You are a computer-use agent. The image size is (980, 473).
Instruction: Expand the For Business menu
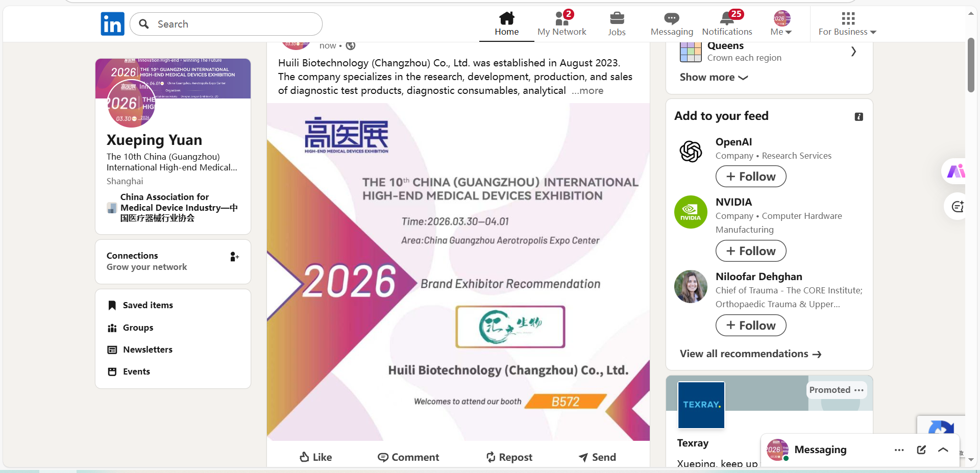click(x=847, y=24)
